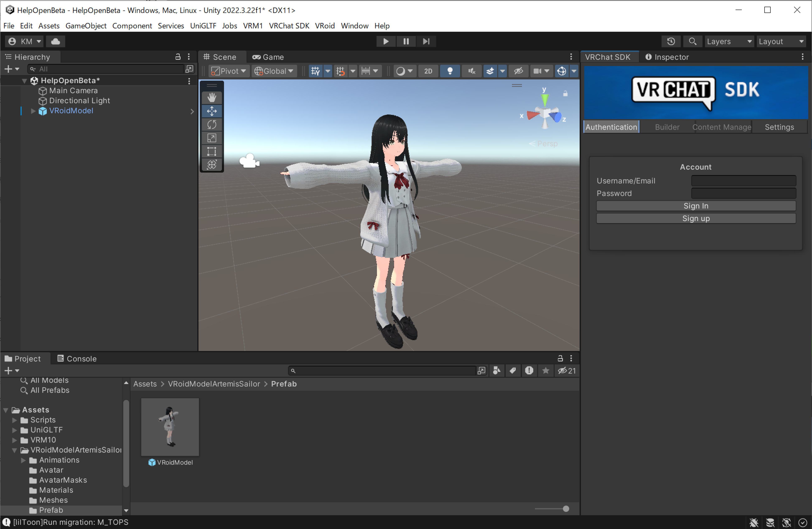The width and height of the screenshot is (812, 529).
Task: Open Unity cloud services icon
Action: coord(56,41)
